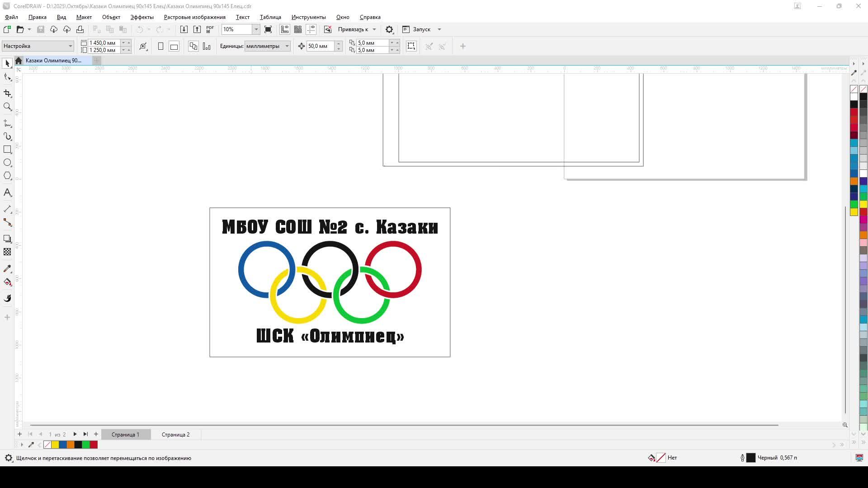868x488 pixels.
Task: Click the Запуск button
Action: (421, 29)
